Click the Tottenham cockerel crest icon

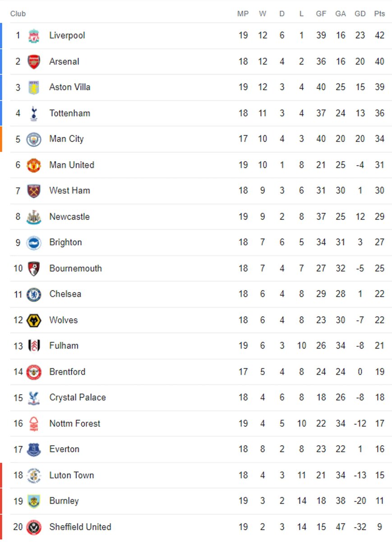[x=34, y=113]
